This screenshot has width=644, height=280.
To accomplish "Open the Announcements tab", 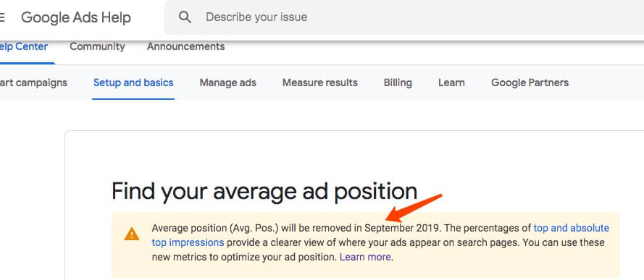I will coord(185,47).
